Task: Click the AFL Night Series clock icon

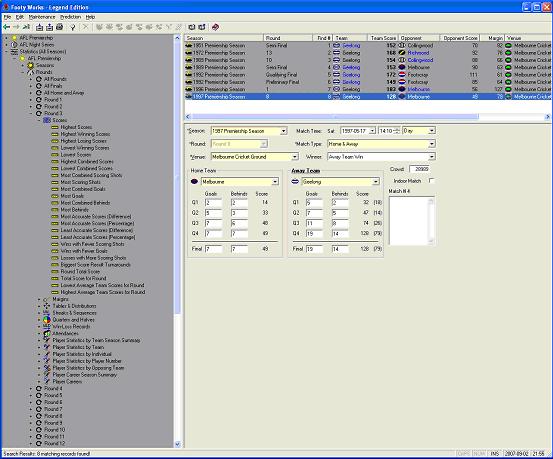Action: (14, 45)
